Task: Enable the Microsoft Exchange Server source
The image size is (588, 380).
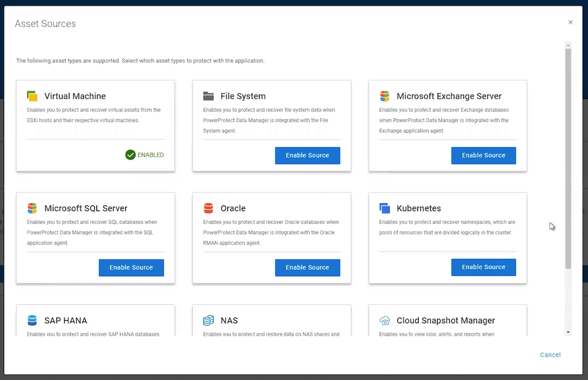Action: click(483, 156)
